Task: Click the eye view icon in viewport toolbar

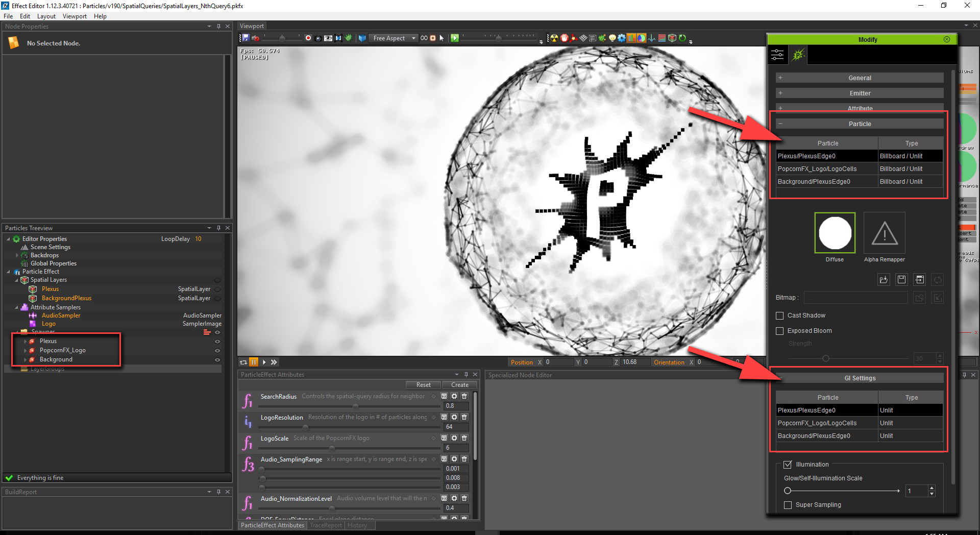Action: coord(328,38)
